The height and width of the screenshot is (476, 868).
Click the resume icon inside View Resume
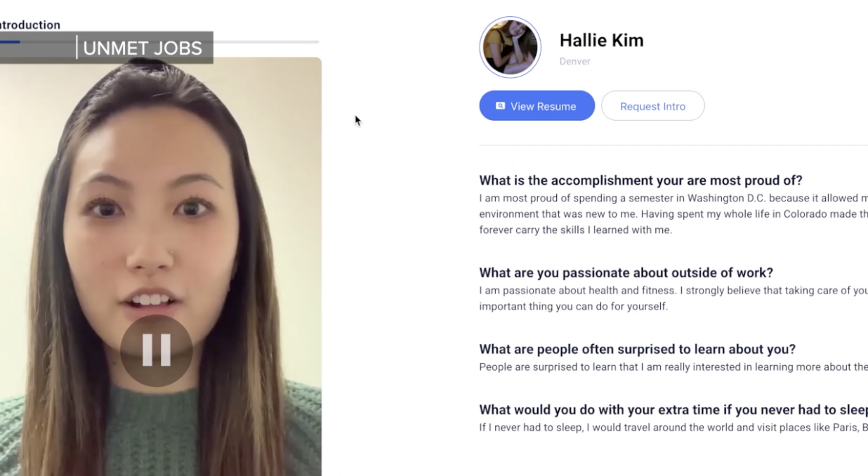(500, 106)
